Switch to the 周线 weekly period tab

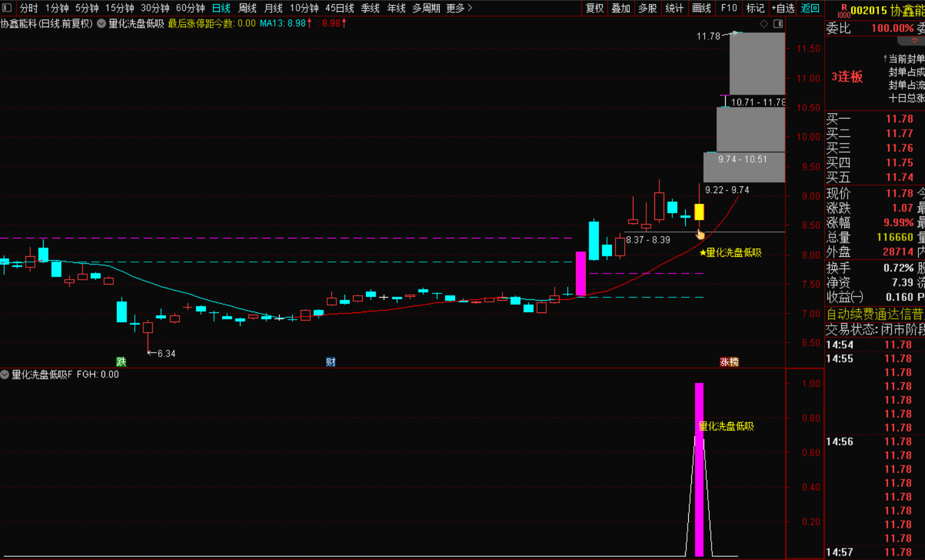[x=247, y=8]
